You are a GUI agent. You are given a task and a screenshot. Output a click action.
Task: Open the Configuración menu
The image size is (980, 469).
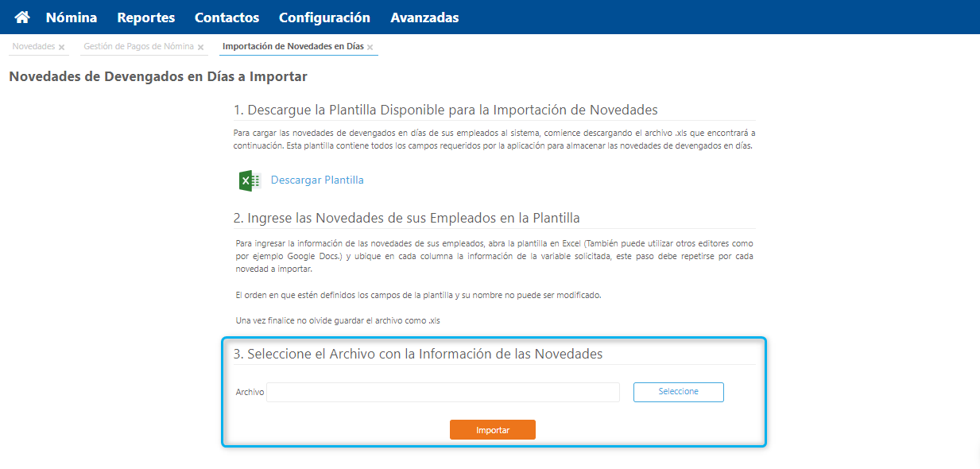[x=324, y=17]
